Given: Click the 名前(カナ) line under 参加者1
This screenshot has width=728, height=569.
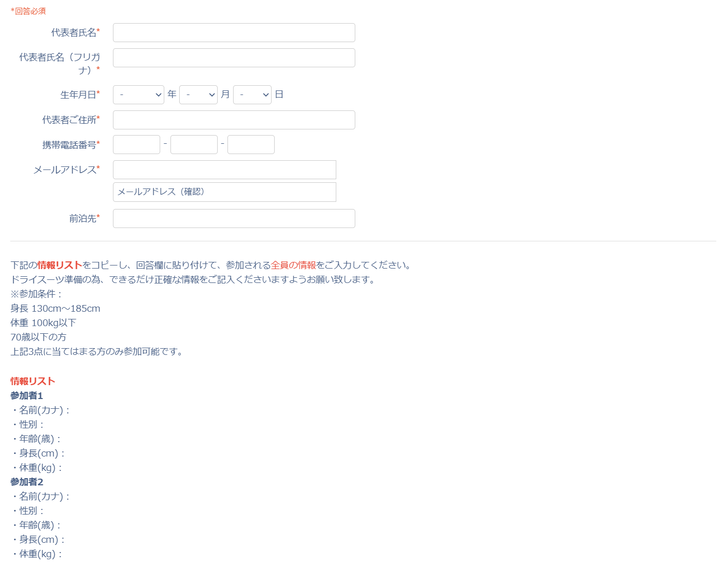Looking at the screenshot, I should 41,410.
